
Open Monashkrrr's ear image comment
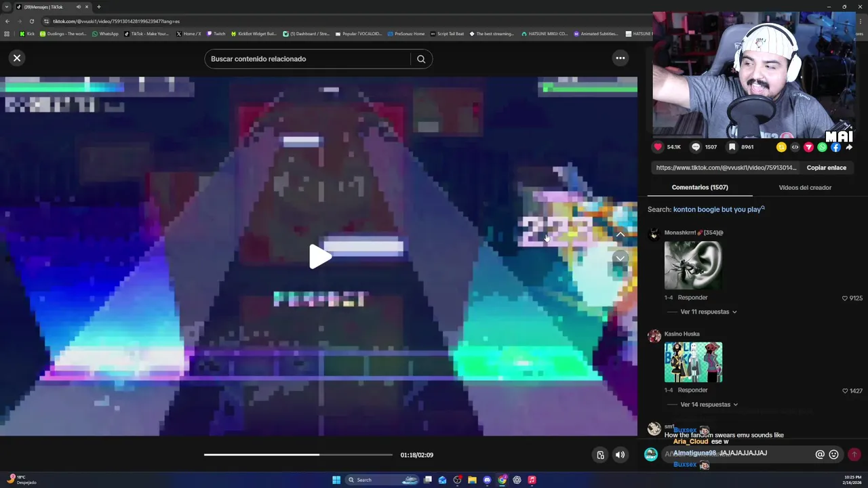(x=693, y=265)
